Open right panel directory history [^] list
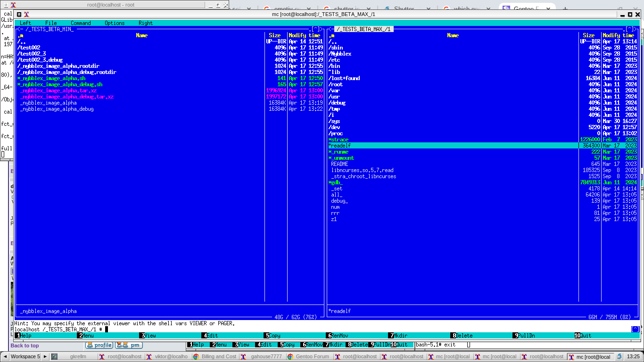 (x=630, y=29)
